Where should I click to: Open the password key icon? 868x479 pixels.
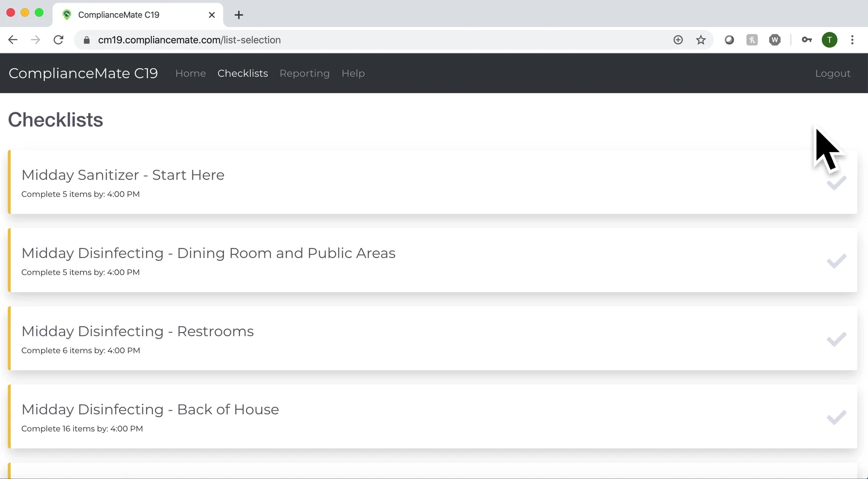(807, 40)
